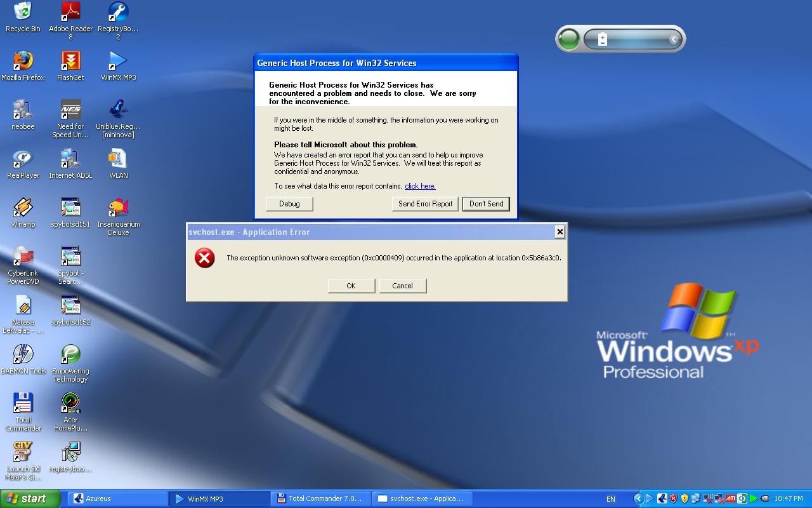The width and height of the screenshot is (812, 508).
Task: Collapse Acer widget with its arrow button
Action: (x=674, y=39)
